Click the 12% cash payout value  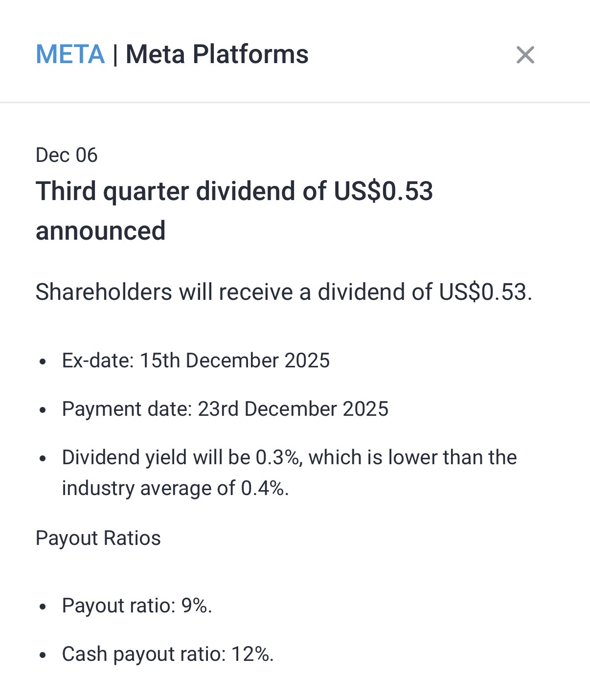coord(252,654)
